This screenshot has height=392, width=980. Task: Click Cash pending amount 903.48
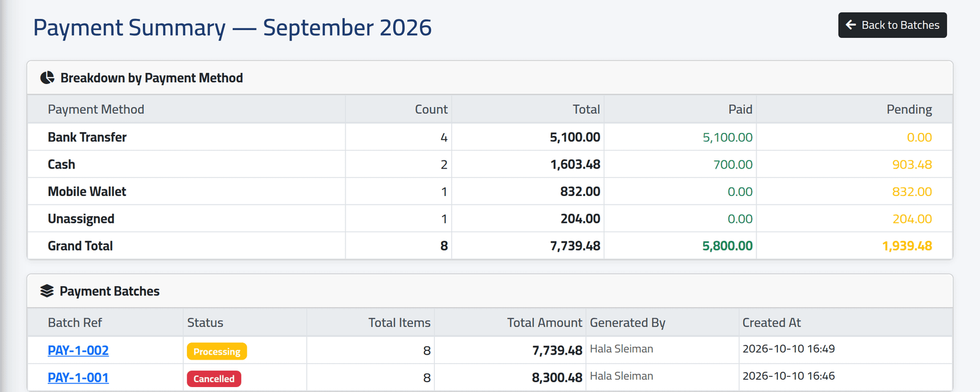[912, 164]
